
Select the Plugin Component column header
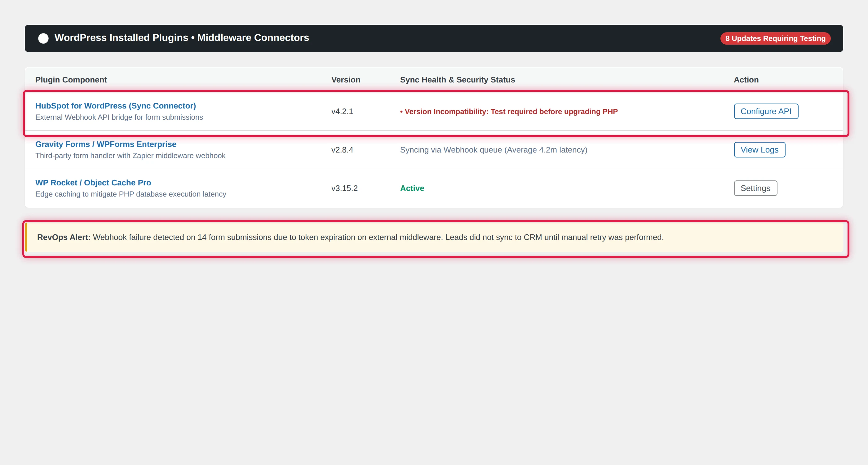coord(71,80)
